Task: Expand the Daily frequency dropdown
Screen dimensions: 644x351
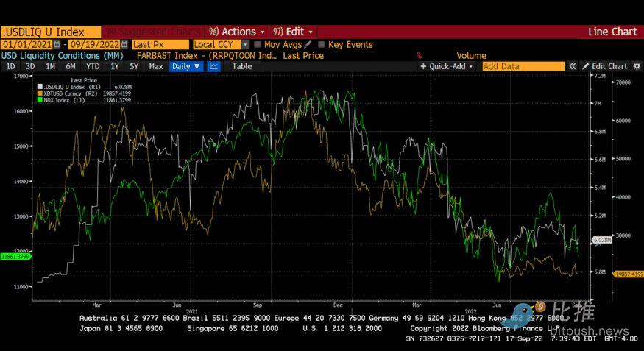Action: coord(185,66)
